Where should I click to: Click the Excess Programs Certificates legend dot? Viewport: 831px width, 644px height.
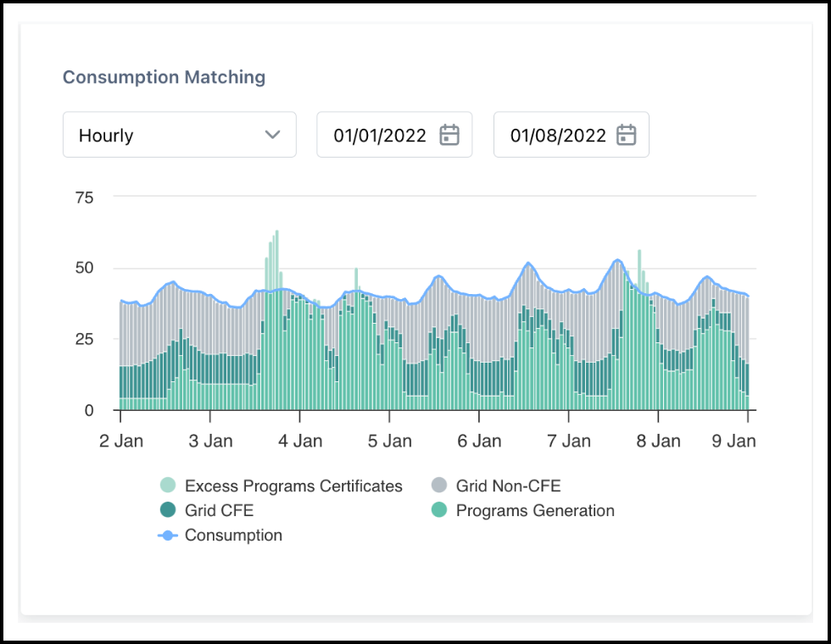tap(168, 486)
